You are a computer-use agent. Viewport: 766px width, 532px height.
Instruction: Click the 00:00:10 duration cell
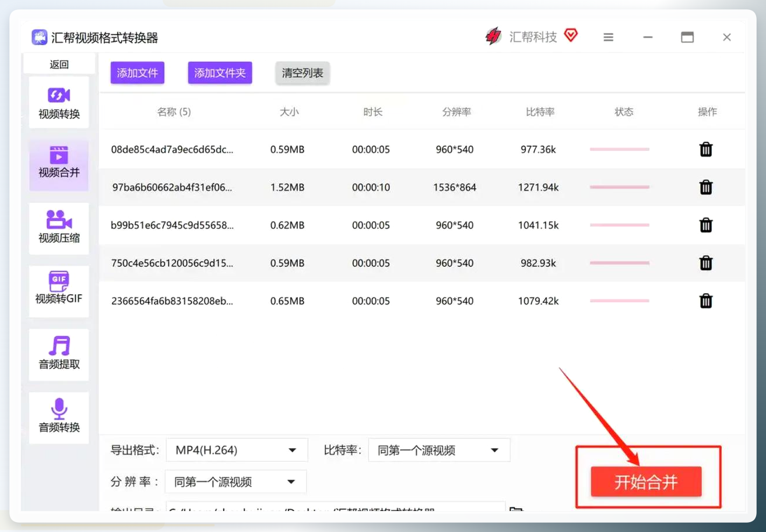pos(371,188)
